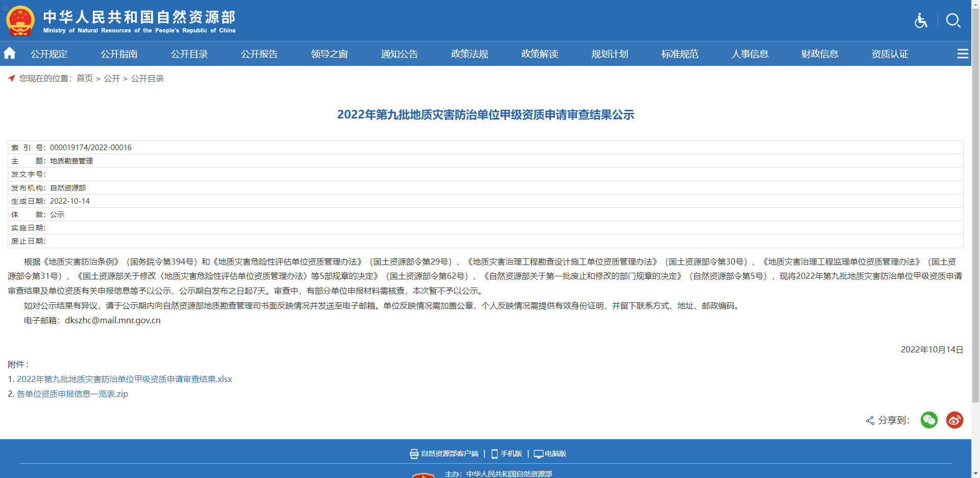Viewport: 980px width, 478px height.
Task: Share the page via the WeChat icon
Action: pyautogui.click(x=929, y=420)
